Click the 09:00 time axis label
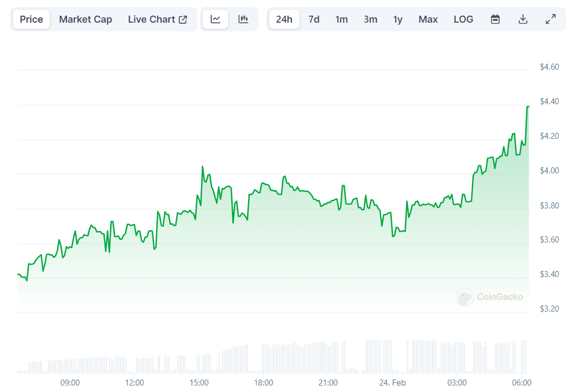Viewport: 568px width, 392px height. pos(70,383)
